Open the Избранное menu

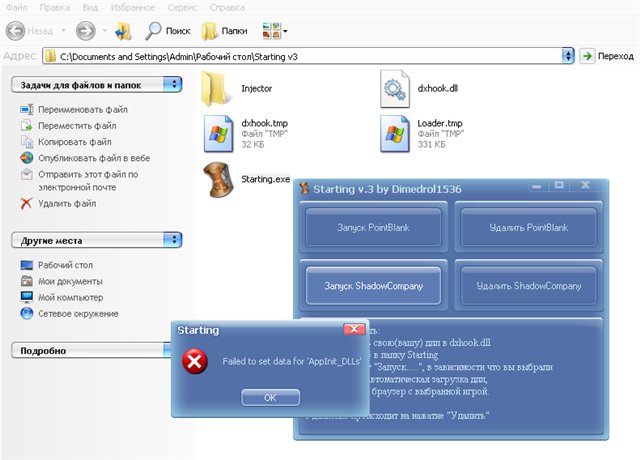(x=133, y=7)
